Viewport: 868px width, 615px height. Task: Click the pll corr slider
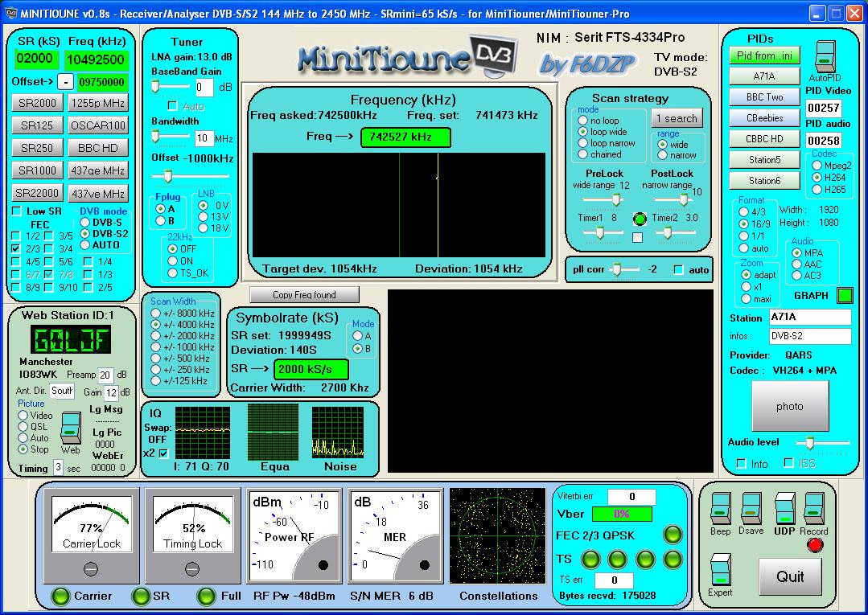coord(625,269)
